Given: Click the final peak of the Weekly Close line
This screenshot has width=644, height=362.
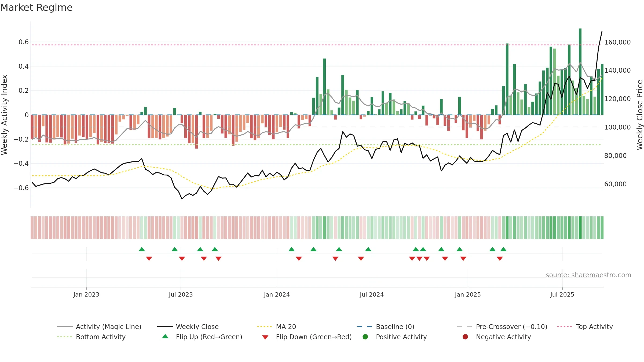Looking at the screenshot, I should pyautogui.click(x=602, y=31).
